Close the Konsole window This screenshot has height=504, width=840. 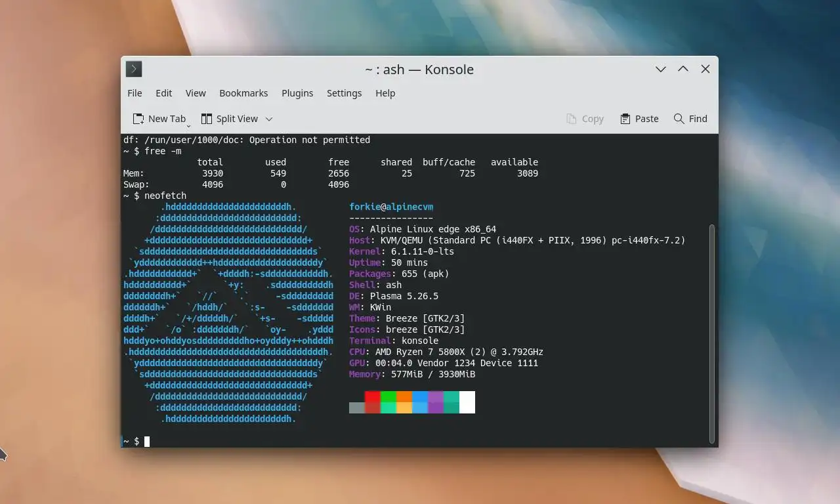point(705,69)
